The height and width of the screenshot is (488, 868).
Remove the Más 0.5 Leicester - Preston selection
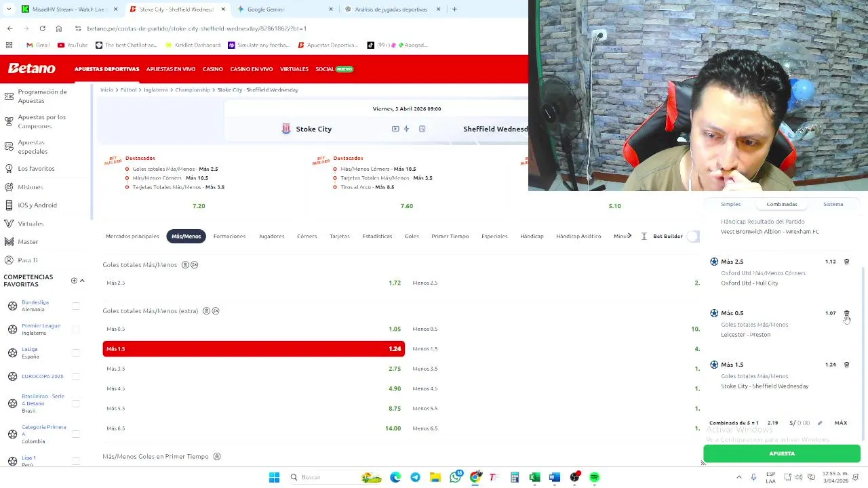pyautogui.click(x=846, y=313)
